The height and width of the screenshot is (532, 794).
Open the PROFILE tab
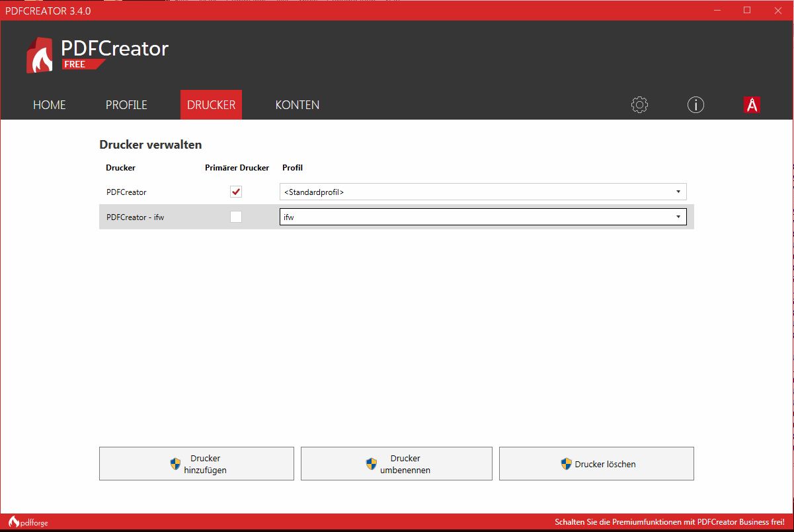(x=126, y=105)
